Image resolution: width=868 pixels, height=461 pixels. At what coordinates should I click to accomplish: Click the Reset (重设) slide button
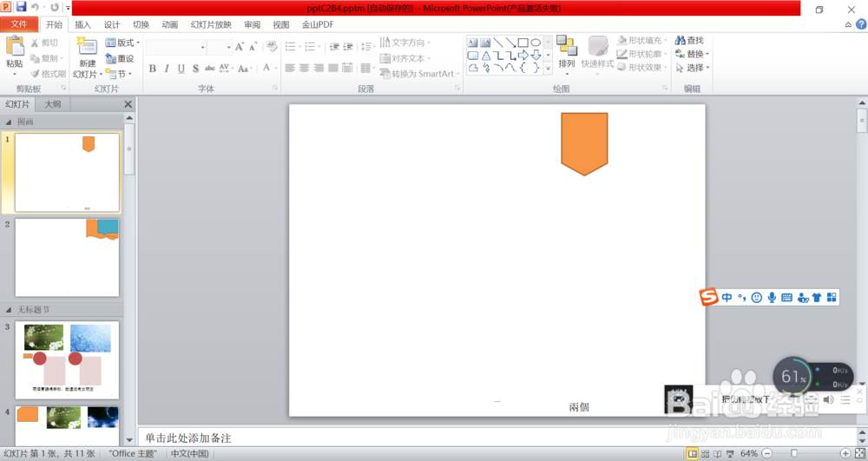tap(120, 58)
